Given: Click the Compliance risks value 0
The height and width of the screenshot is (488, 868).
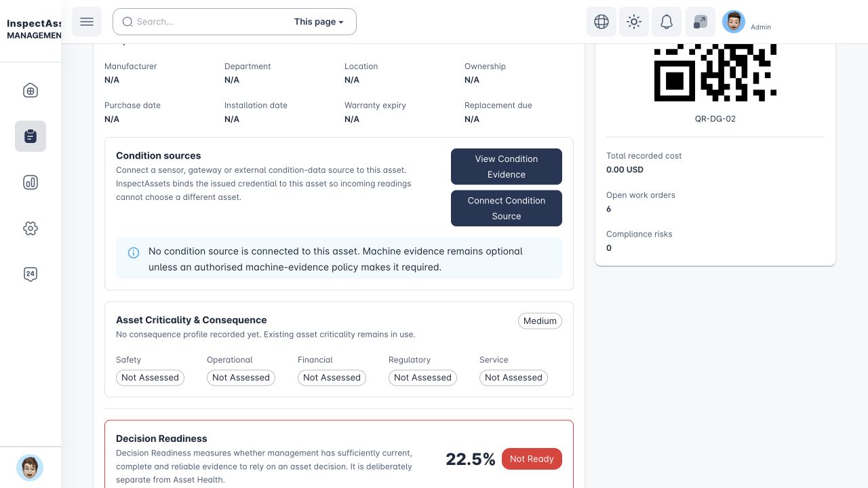Looking at the screenshot, I should pyautogui.click(x=608, y=248).
